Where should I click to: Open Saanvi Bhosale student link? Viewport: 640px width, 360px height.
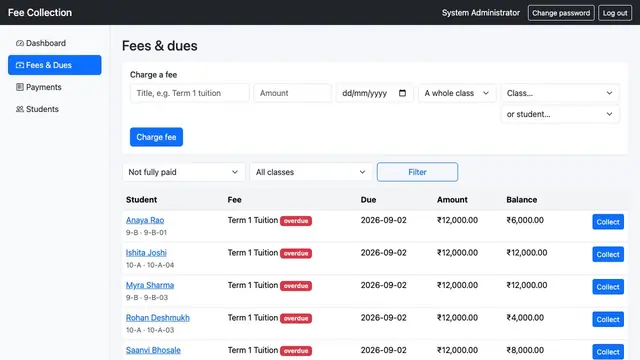(153, 350)
